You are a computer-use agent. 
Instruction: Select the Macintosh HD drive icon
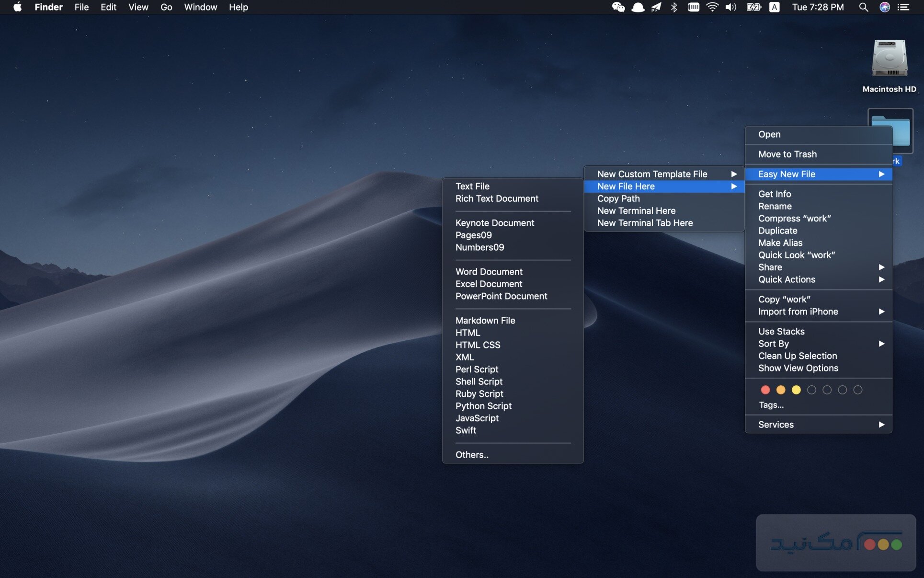(x=889, y=58)
